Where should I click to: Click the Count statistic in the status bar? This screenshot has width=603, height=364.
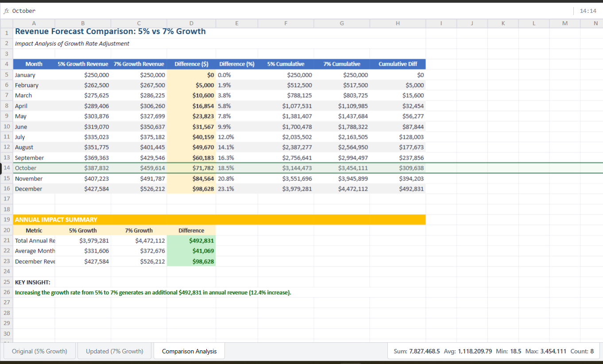tap(582, 351)
